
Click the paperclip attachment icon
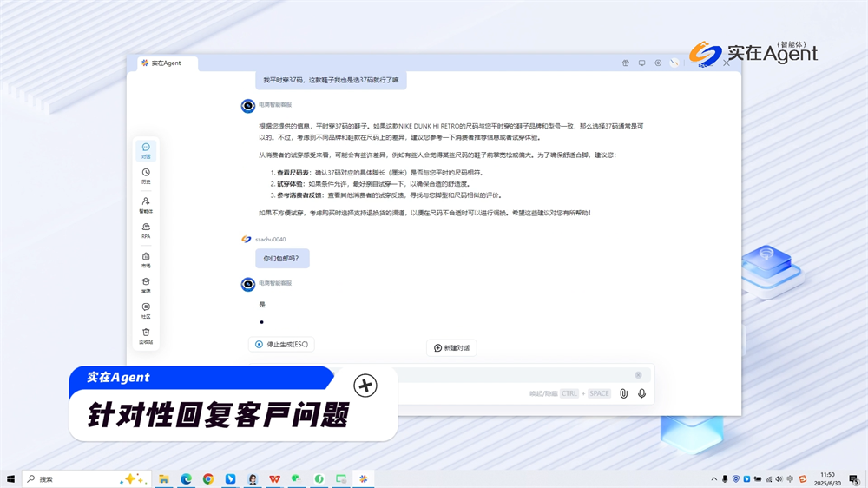pyautogui.click(x=623, y=393)
